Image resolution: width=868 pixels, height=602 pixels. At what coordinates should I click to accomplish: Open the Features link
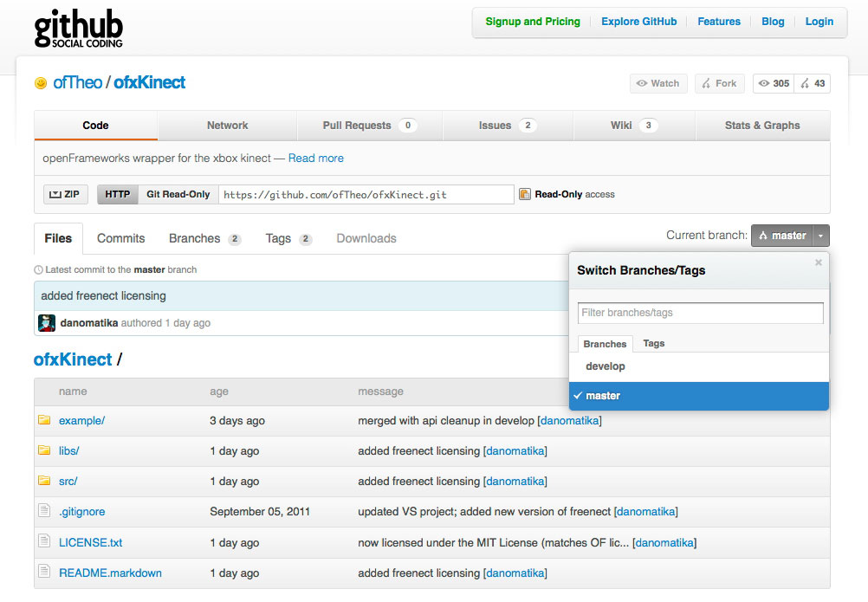[x=718, y=22]
